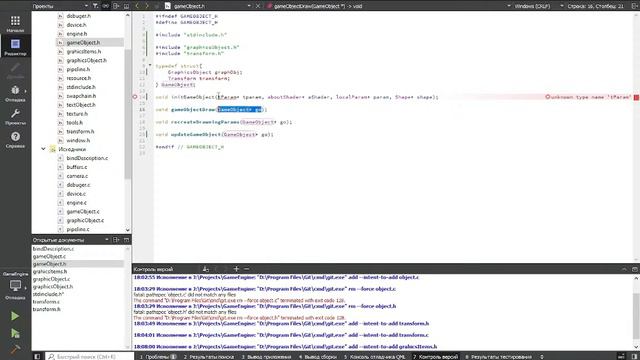The width and height of the screenshot is (640, 360).
Task: Clear the version control output pane
Action: pos(206,269)
